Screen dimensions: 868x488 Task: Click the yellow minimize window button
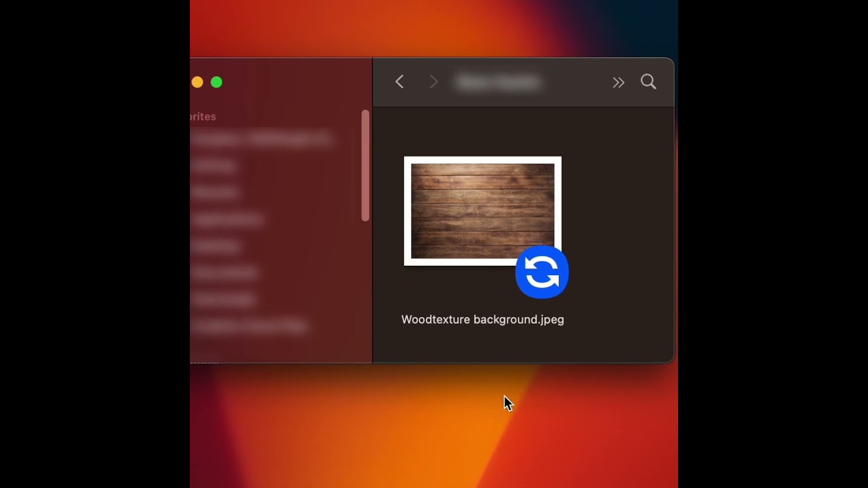coord(197,82)
